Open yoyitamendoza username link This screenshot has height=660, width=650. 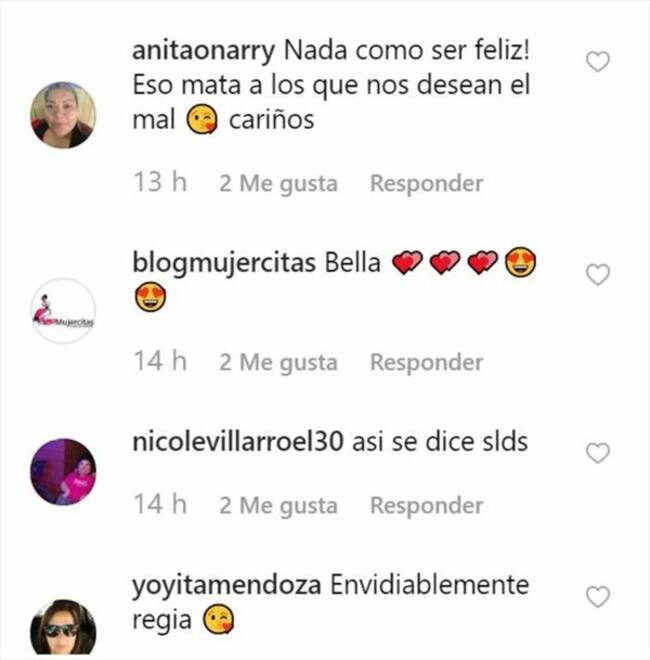[x=226, y=586]
